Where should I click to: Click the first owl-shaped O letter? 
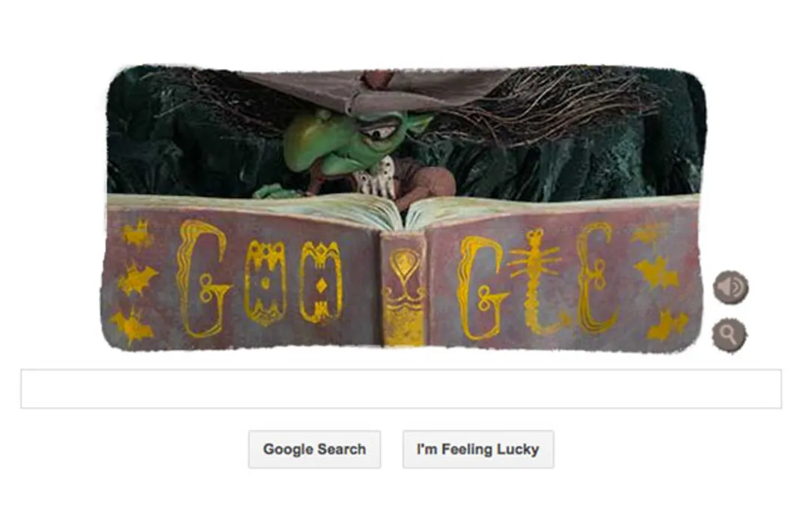tap(265, 283)
